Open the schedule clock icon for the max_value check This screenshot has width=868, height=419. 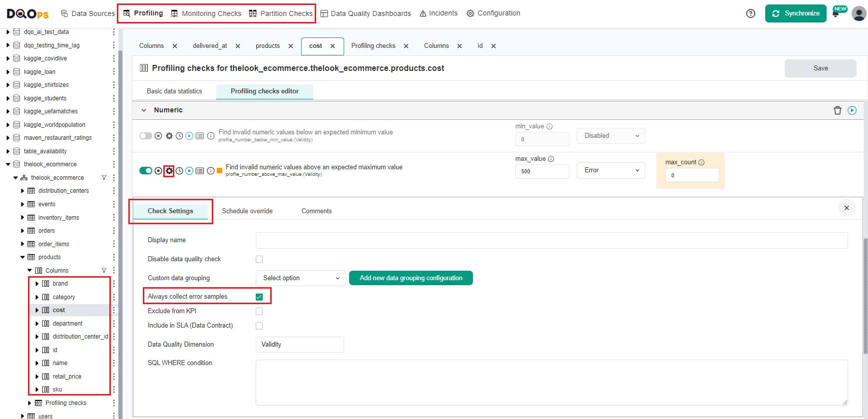pyautogui.click(x=179, y=171)
